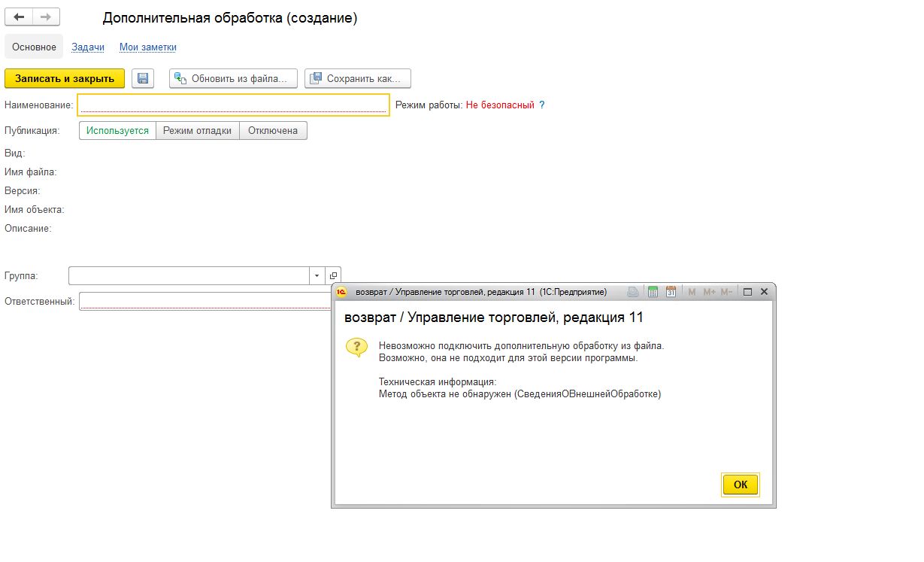
Task: Open the Группа field's open-form icon
Action: click(334, 276)
